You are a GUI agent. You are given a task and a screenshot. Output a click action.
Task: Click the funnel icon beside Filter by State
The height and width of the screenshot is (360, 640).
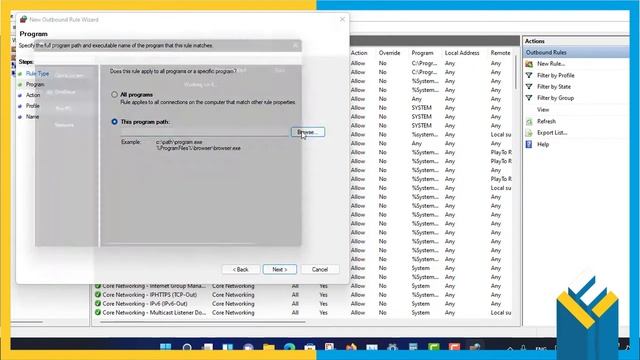click(529, 87)
